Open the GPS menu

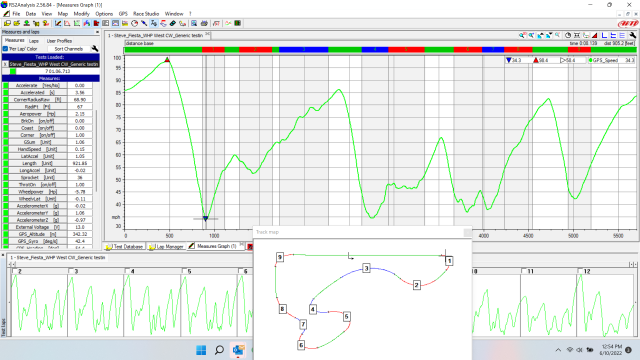[123, 13]
